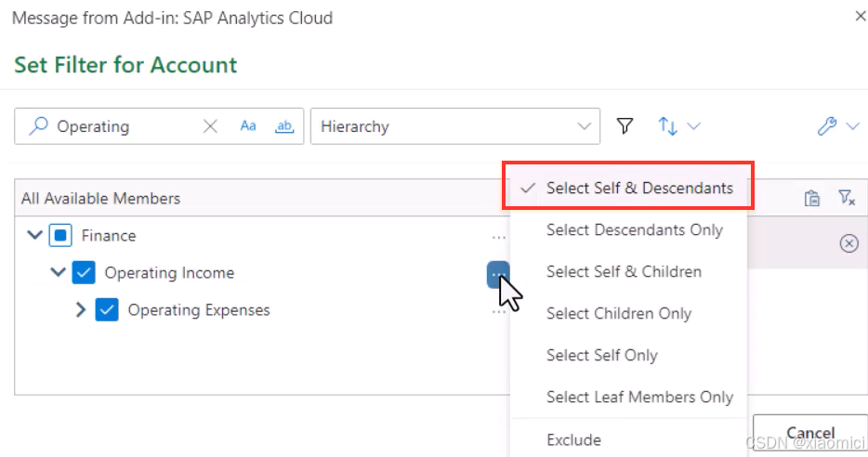Click the highlighted Operating Income ellipsis button

[498, 274]
